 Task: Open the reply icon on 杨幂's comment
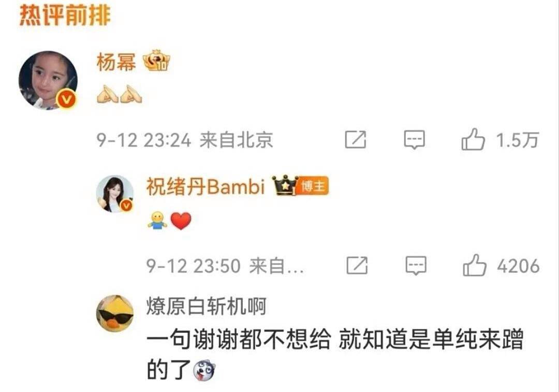(414, 139)
